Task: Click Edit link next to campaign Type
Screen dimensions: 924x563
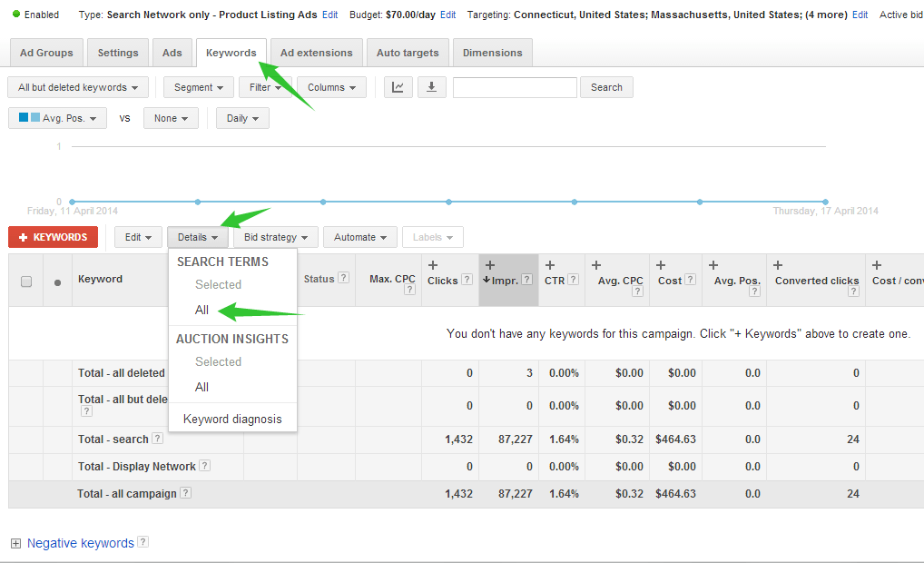Action: click(330, 15)
